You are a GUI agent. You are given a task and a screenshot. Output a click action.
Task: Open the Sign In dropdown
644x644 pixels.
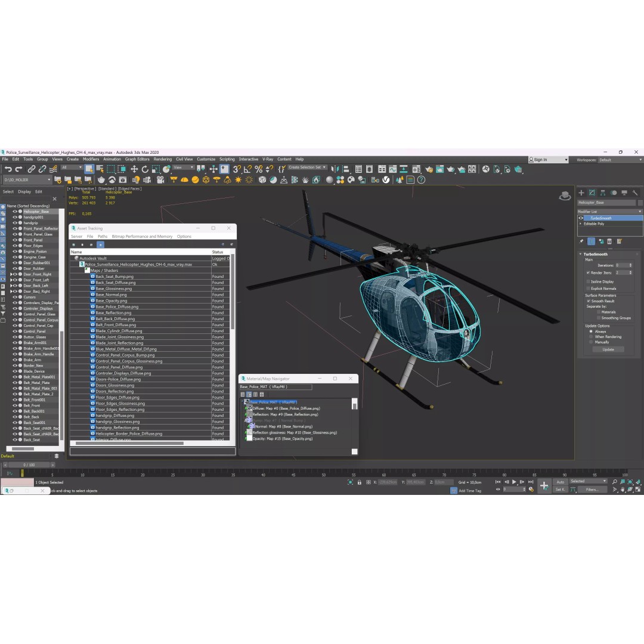point(549,160)
